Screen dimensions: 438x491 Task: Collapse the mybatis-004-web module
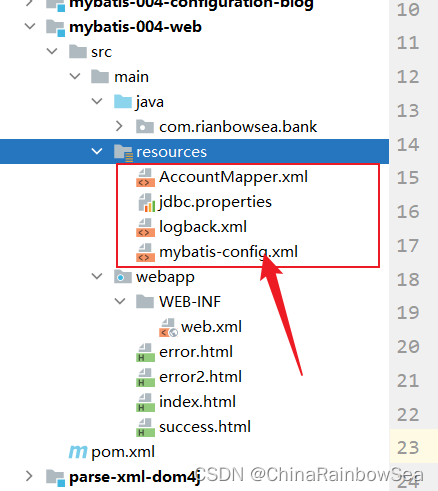click(30, 26)
